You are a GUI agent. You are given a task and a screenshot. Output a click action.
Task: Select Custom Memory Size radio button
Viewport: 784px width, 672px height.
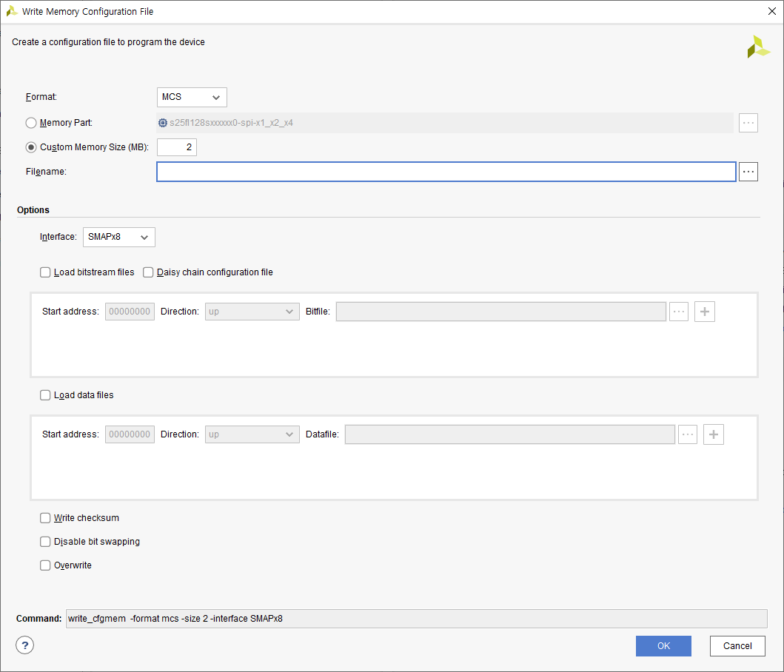tap(31, 147)
